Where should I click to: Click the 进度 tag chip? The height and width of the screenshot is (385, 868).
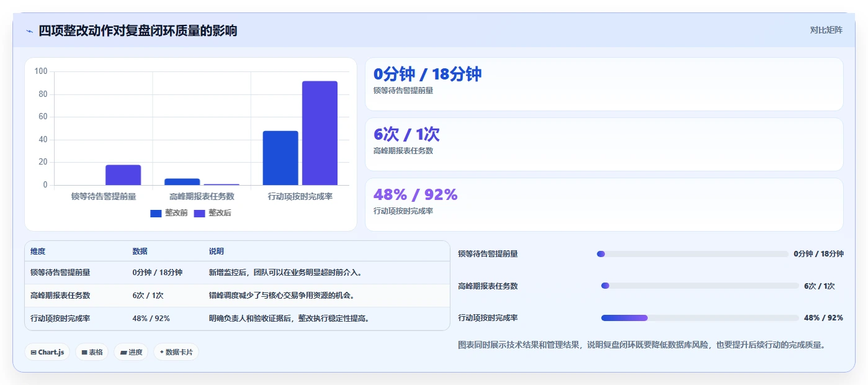point(131,352)
